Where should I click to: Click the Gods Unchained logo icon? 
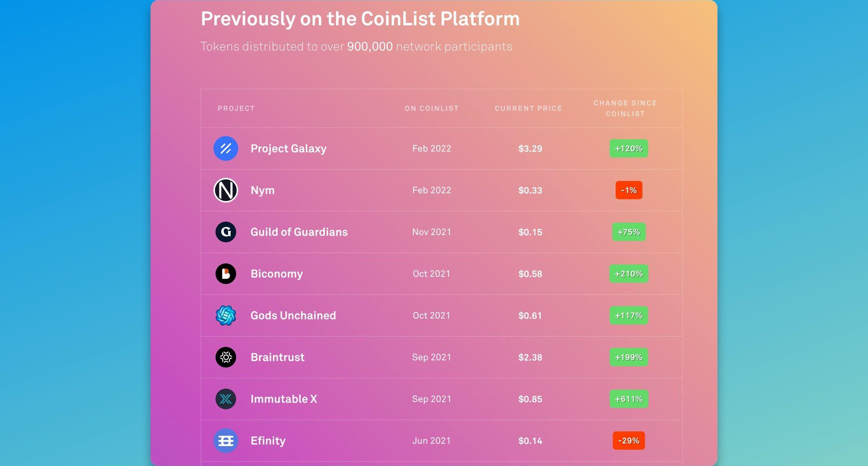tap(226, 315)
